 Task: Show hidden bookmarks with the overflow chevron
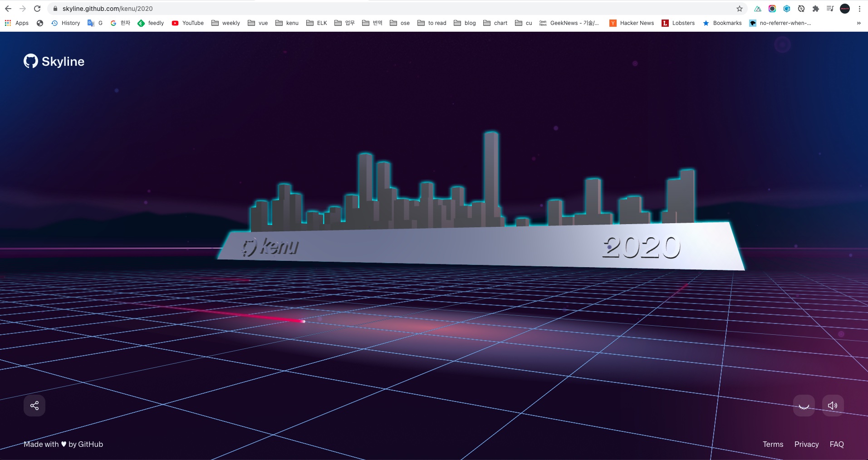pyautogui.click(x=858, y=23)
